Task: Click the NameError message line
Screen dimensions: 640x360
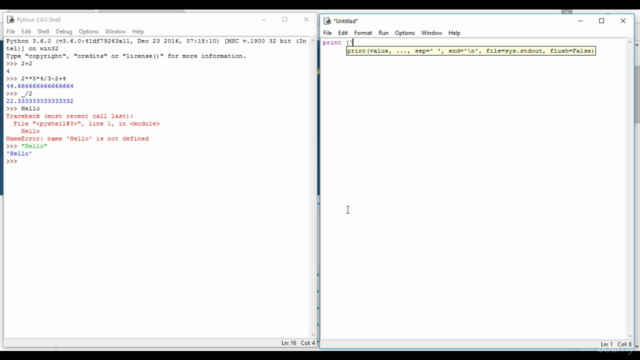Action: tap(77, 139)
